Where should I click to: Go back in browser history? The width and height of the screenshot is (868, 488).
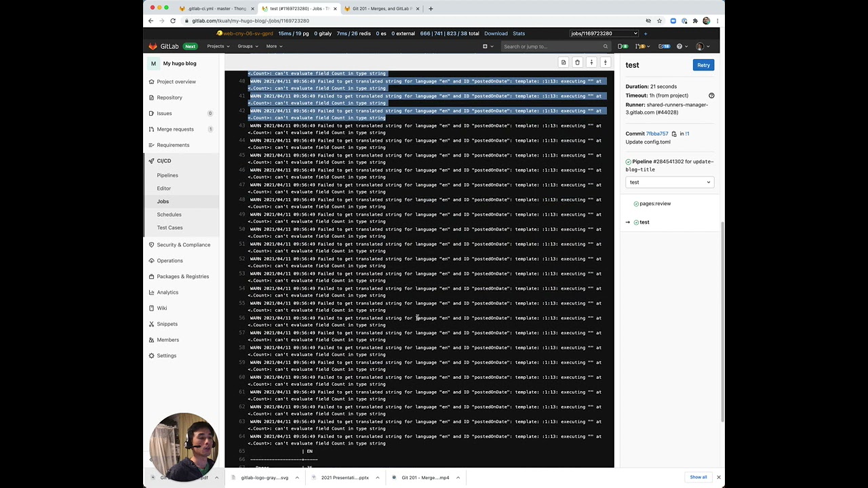[151, 21]
